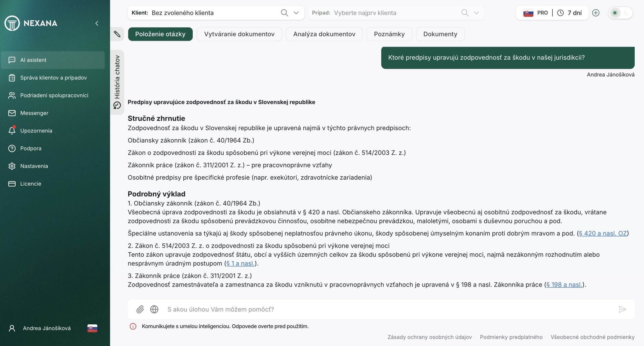Open the § 420 a nasl. OZ link
Viewport: 644px width, 346px height.
[x=603, y=233]
